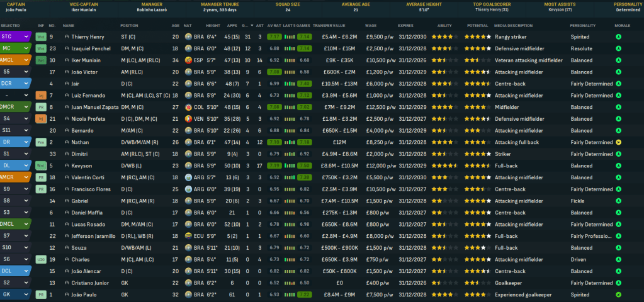The height and width of the screenshot is (302, 644).
Task: Click the PR badge next to João Paulo
Action: tap(42, 294)
